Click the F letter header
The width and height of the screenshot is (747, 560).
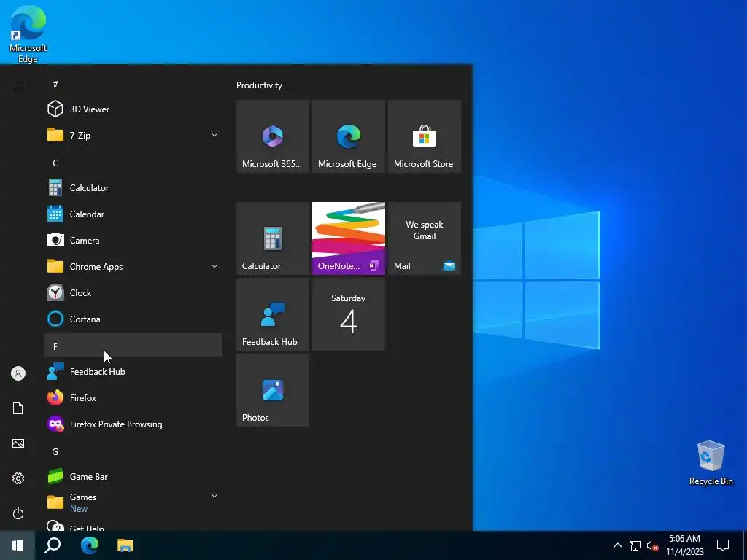[x=133, y=345]
